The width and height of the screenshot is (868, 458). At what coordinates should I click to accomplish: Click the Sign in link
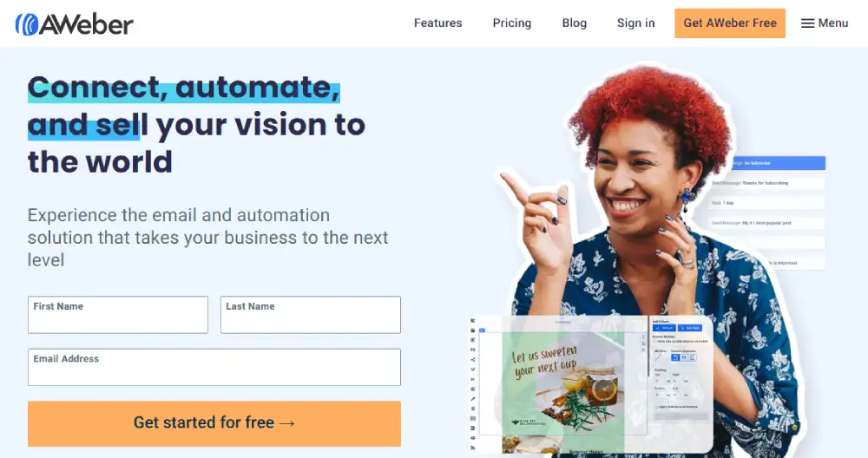(636, 23)
